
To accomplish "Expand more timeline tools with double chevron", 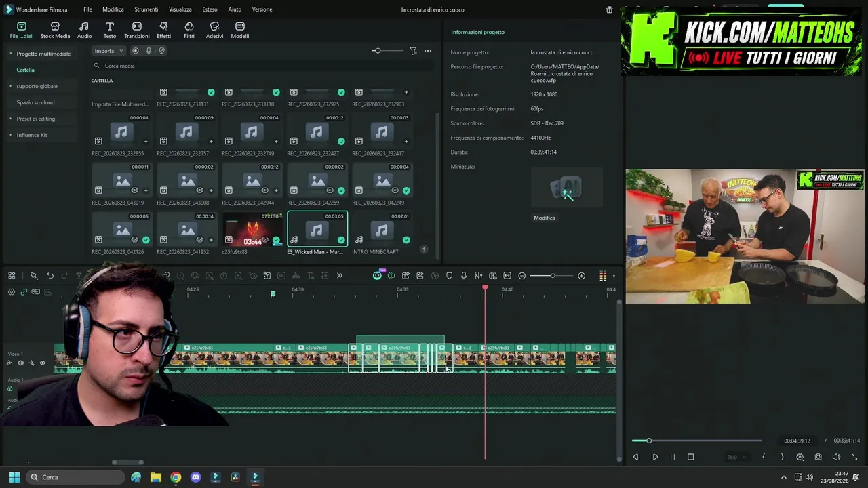I will [340, 276].
